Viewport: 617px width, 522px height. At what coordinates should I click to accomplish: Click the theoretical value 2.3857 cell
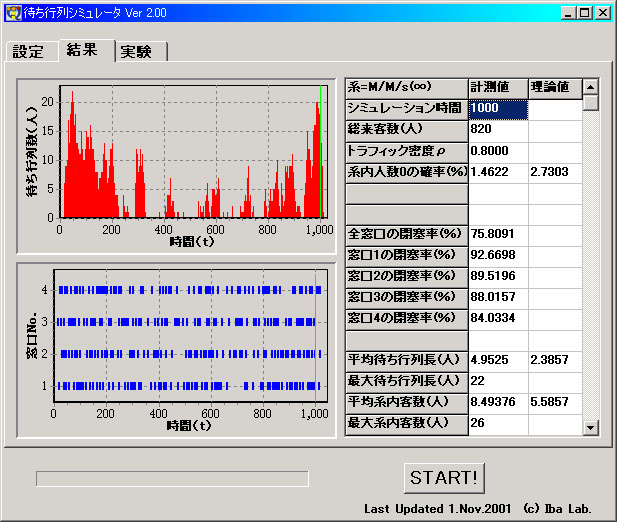click(553, 360)
